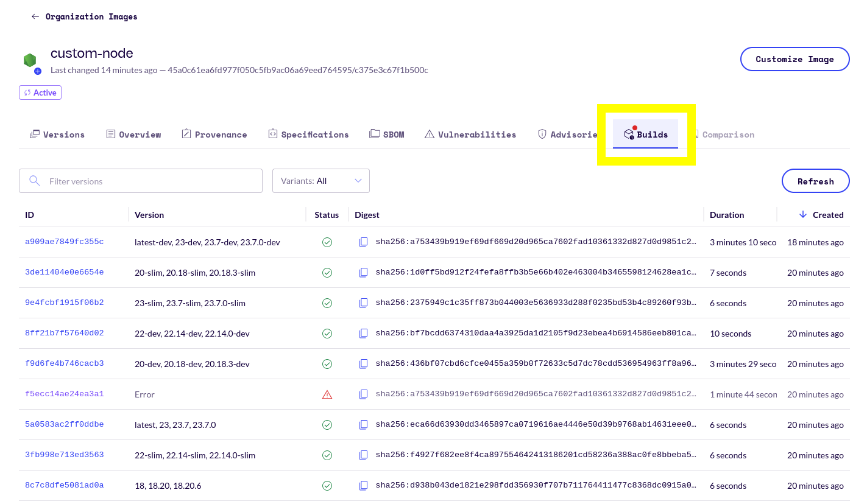Open the Variants dropdown
The height and width of the screenshot is (504, 867).
(x=321, y=181)
